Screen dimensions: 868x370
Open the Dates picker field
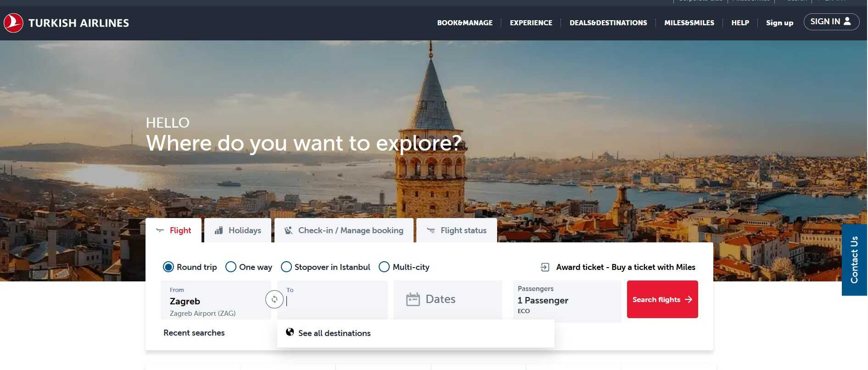(448, 300)
